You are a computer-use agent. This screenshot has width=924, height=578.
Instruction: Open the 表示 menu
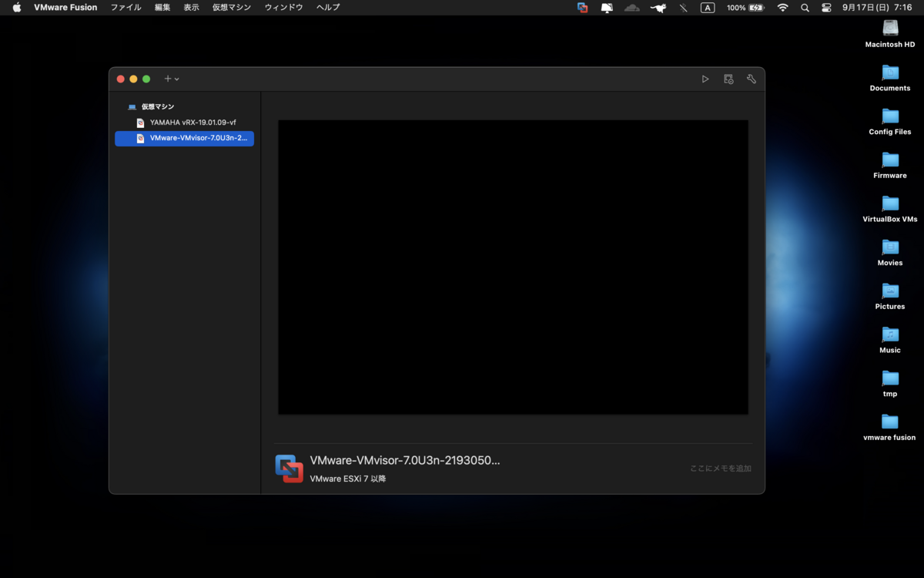tap(191, 8)
